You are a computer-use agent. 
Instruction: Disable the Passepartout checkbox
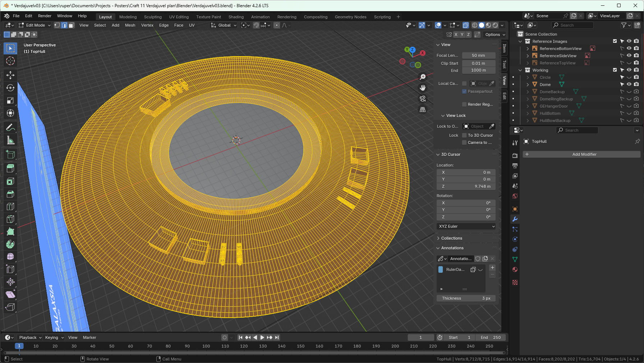464,91
